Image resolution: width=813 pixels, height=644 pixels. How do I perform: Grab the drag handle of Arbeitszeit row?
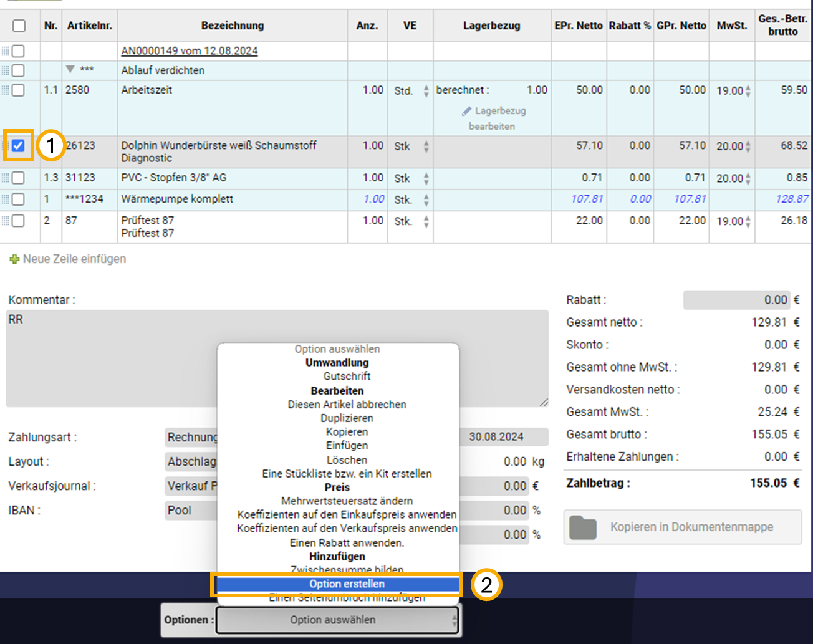coord(5,90)
